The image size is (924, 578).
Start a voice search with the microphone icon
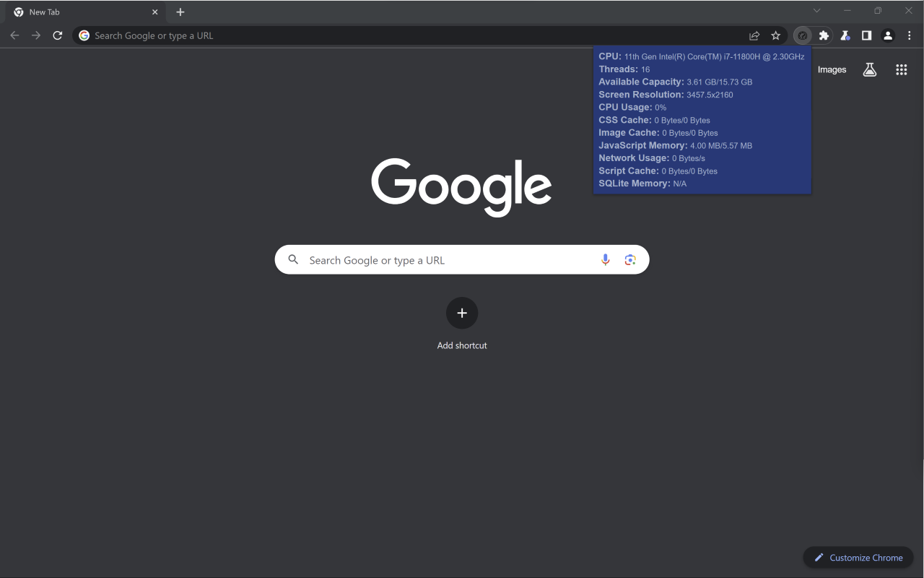click(605, 259)
